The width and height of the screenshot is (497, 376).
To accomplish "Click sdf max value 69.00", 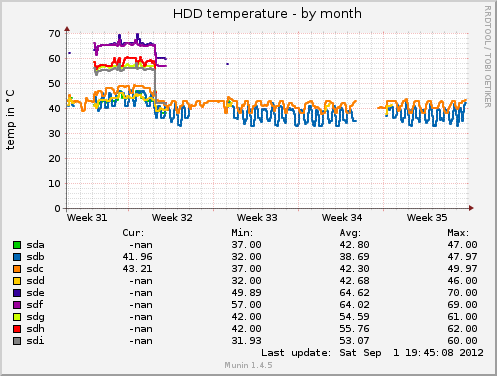I will coord(462,305).
